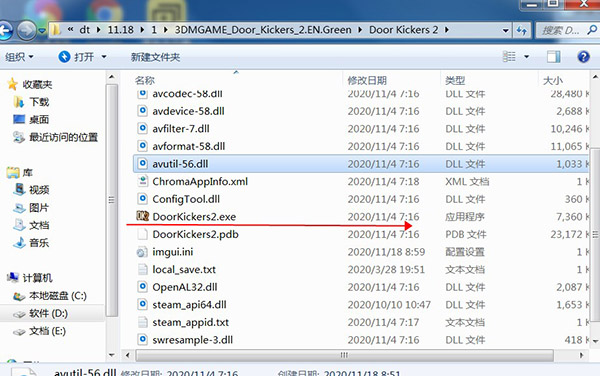Click OpenAL32.dll file icon

coord(142,287)
